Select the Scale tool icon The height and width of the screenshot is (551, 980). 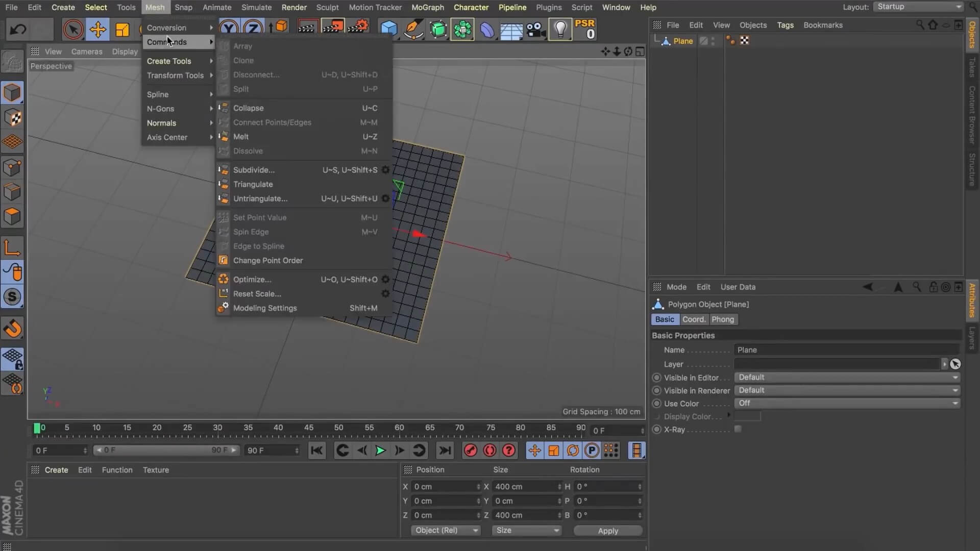pos(122,30)
